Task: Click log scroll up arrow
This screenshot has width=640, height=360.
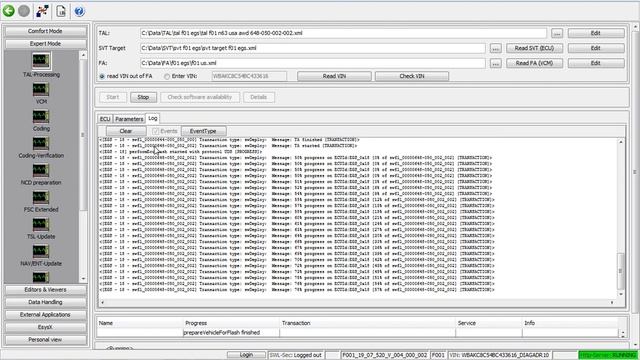Action: point(620,142)
